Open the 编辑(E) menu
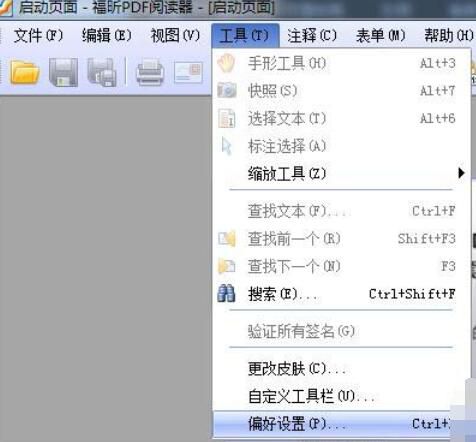The height and width of the screenshot is (442, 476). [107, 35]
